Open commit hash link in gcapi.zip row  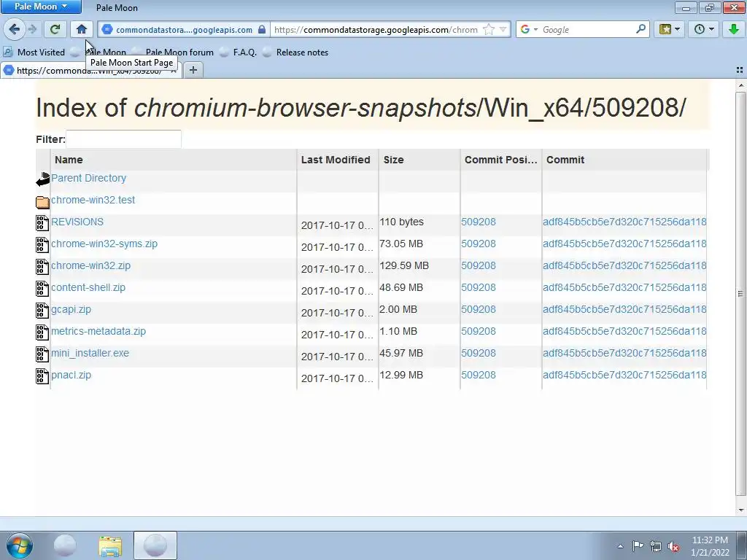click(624, 309)
